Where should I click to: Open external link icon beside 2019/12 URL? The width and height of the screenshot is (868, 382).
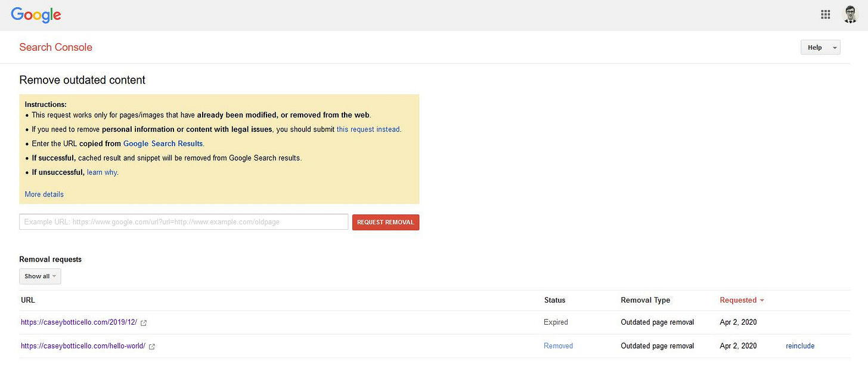(144, 323)
